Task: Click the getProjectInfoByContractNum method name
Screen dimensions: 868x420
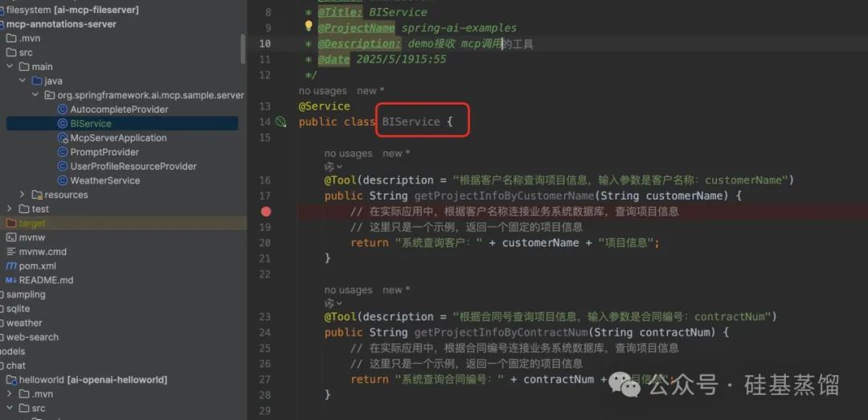Action: [x=501, y=332]
